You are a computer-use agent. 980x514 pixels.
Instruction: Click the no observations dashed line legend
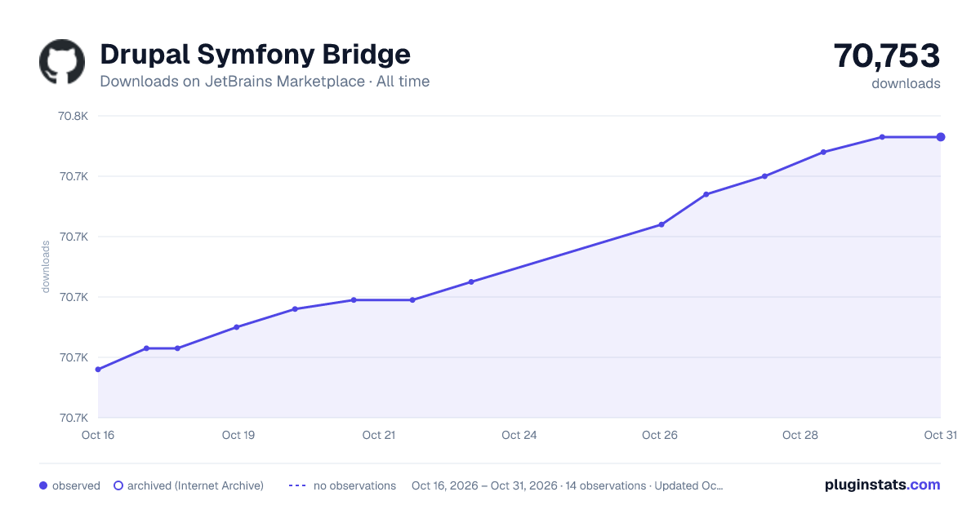click(x=296, y=485)
